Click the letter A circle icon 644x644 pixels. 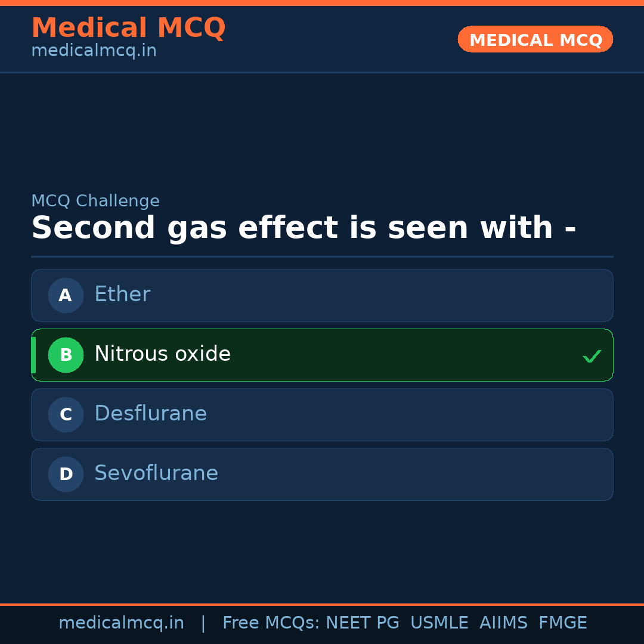click(66, 295)
